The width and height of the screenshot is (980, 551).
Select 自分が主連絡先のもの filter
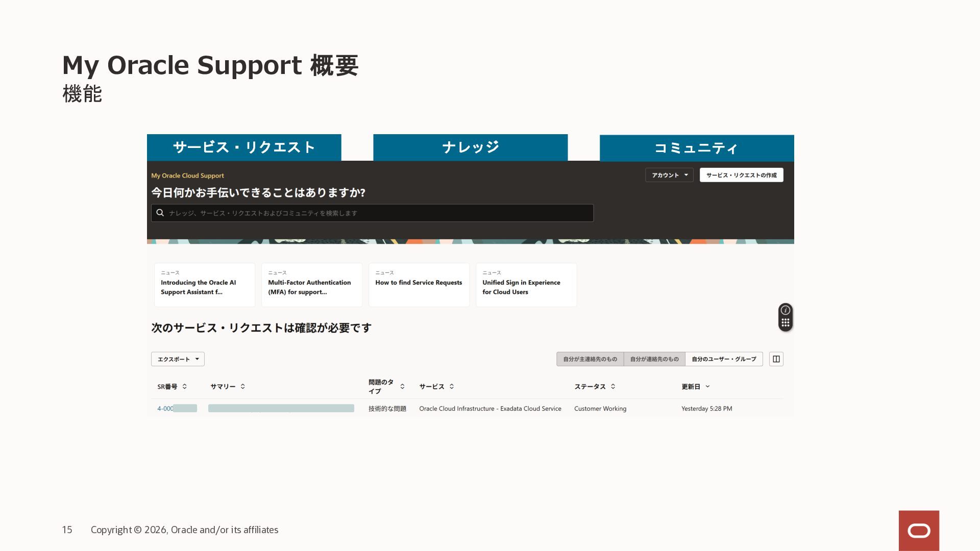pos(590,359)
